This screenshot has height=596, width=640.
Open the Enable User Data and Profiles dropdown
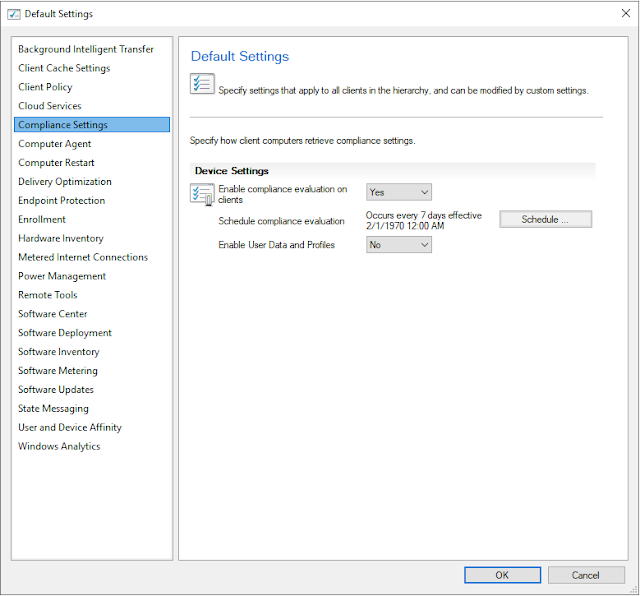(399, 245)
